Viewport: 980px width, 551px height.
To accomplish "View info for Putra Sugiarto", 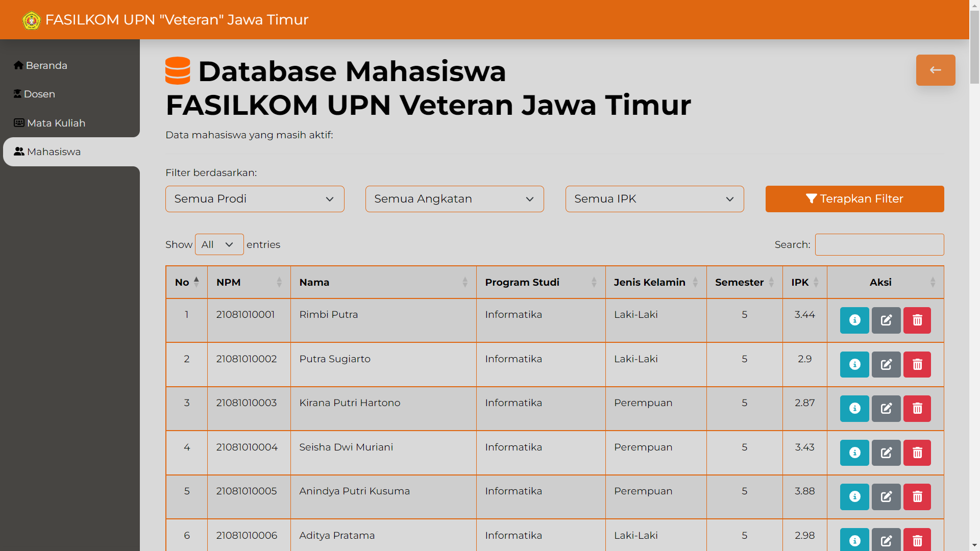I will click(854, 365).
